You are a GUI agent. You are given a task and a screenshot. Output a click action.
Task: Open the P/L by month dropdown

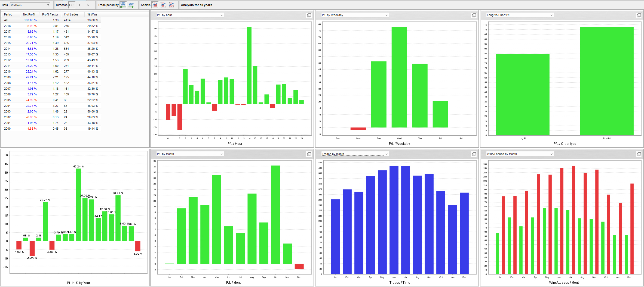[190, 154]
